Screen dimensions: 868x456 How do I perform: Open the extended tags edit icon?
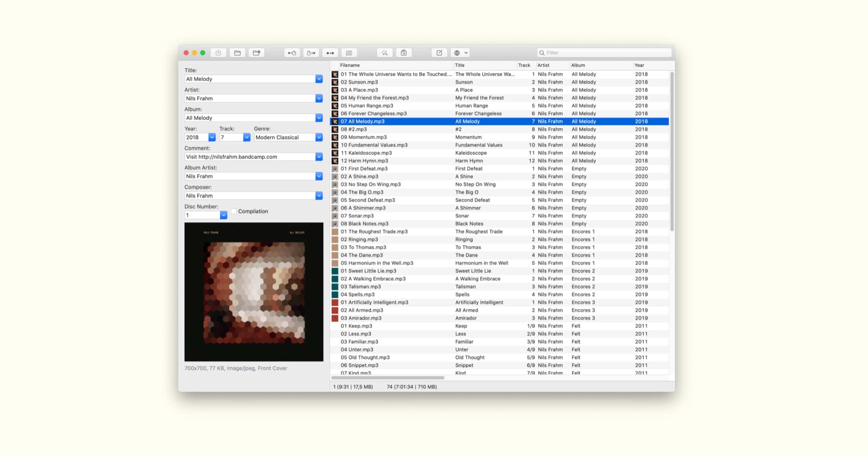[439, 53]
